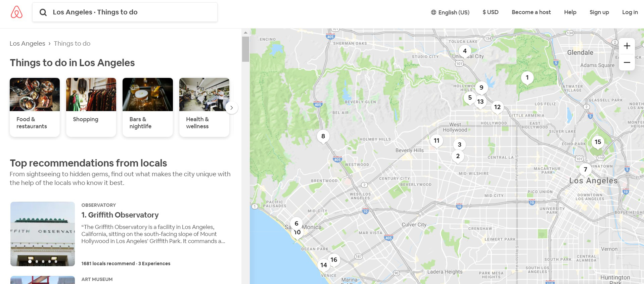The height and width of the screenshot is (284, 644).
Task: Click map marker 7 in downtown Los Angeles
Action: point(585,170)
